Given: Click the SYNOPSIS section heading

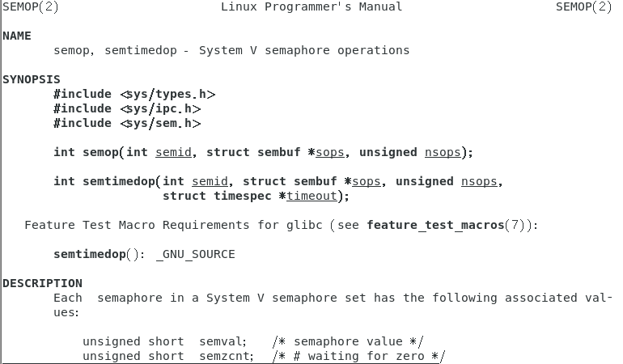Looking at the screenshot, I should pos(31,79).
